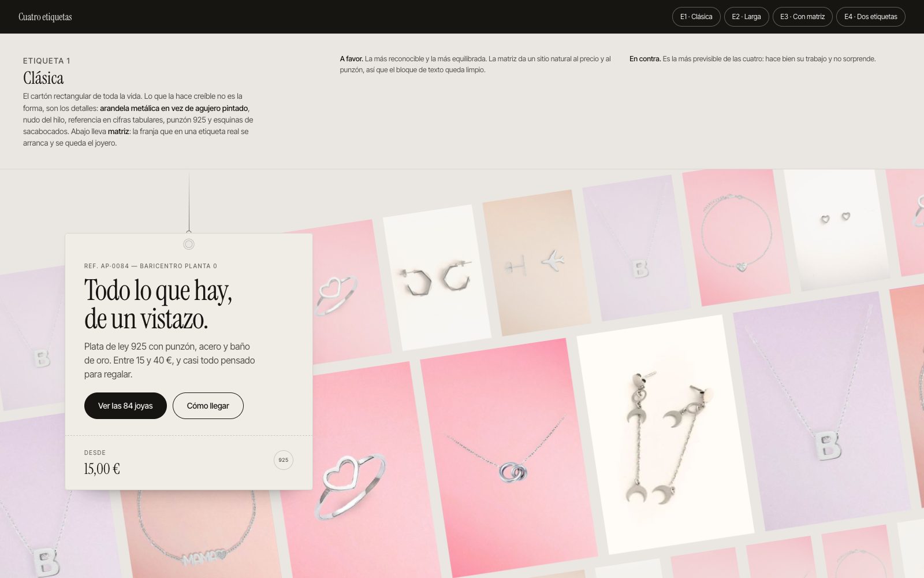
Task: Click the ETIQUETA 1 label
Action: point(47,61)
